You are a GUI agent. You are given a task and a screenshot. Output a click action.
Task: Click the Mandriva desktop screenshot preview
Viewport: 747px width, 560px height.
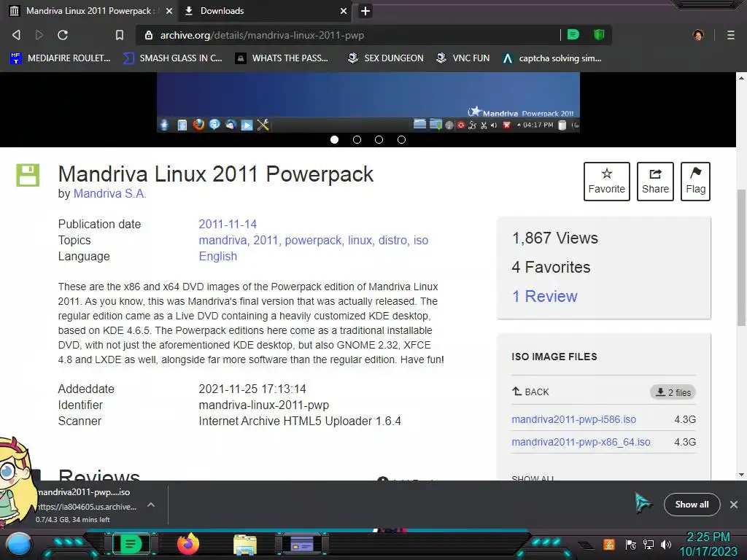(368, 102)
